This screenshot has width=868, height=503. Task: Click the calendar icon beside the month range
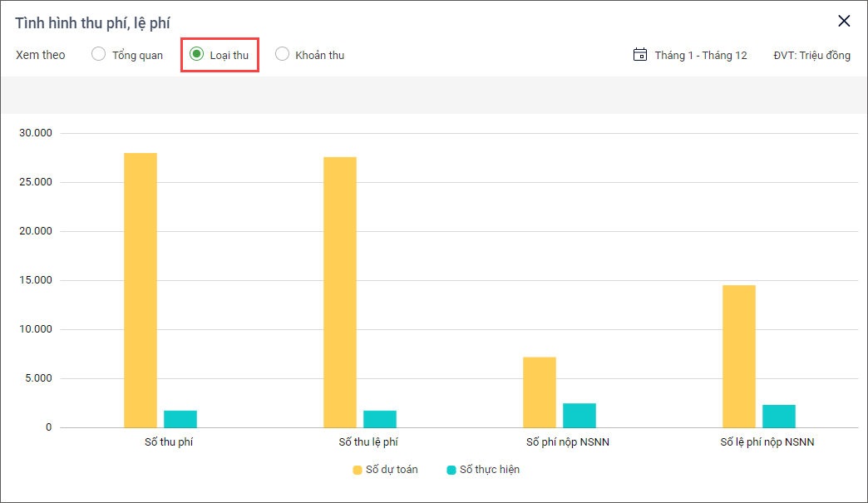click(640, 55)
